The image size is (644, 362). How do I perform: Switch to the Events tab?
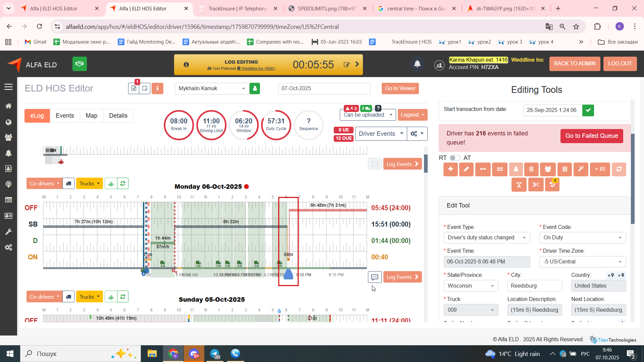coord(65,116)
